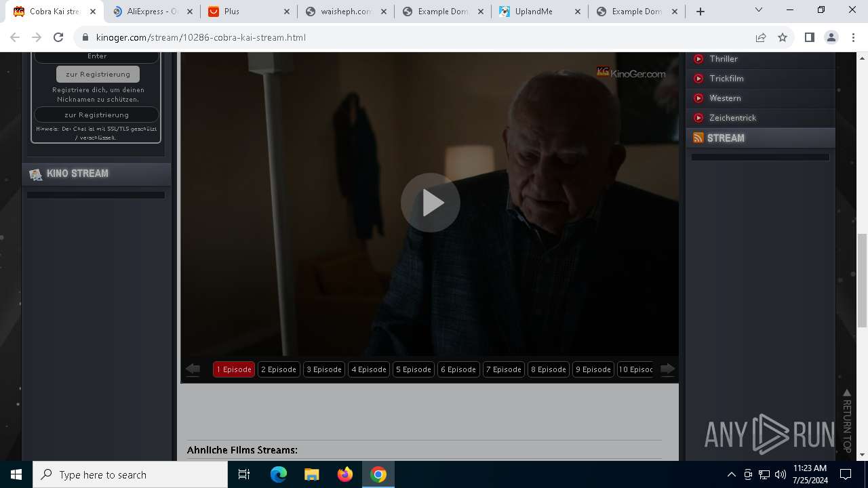Select 10 Episode button
Screen dimensions: 868x488
[635, 369]
